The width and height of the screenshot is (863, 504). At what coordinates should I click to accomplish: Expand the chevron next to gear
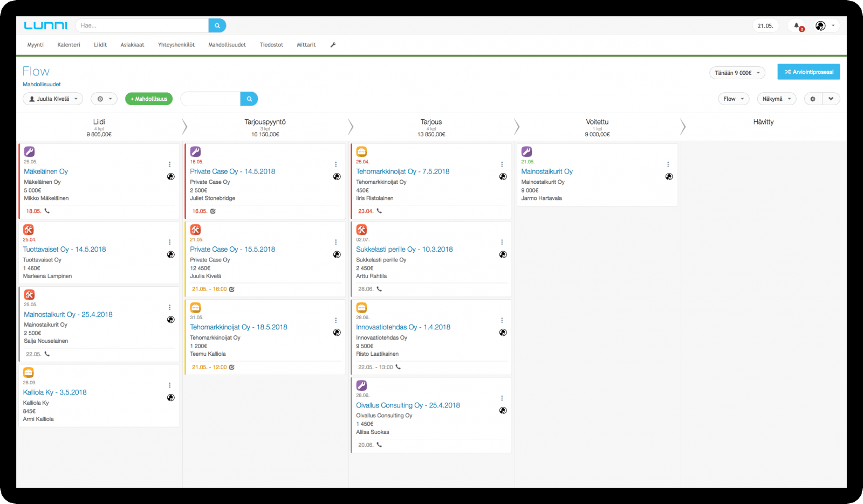coord(831,99)
